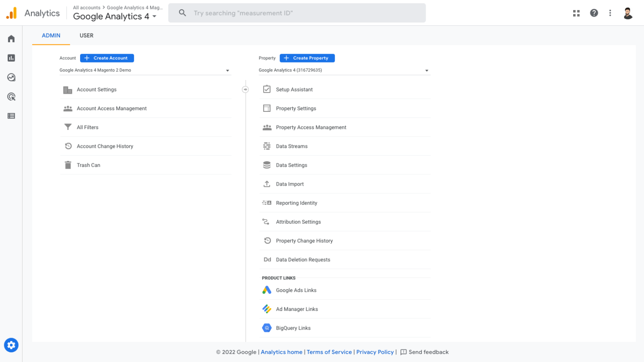
Task: Open the Help question mark icon
Action: (594, 13)
